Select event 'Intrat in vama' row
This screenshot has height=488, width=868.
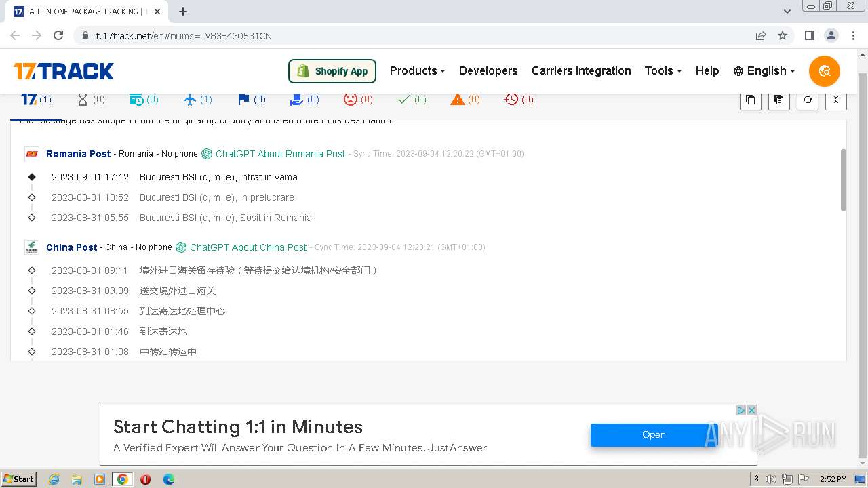click(x=174, y=177)
